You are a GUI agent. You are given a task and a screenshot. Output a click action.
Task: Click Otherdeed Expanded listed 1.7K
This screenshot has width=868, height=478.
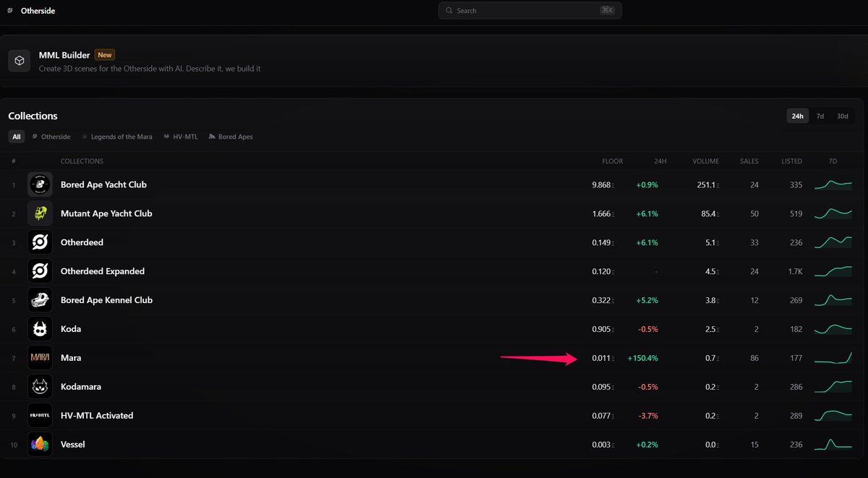[x=795, y=272]
